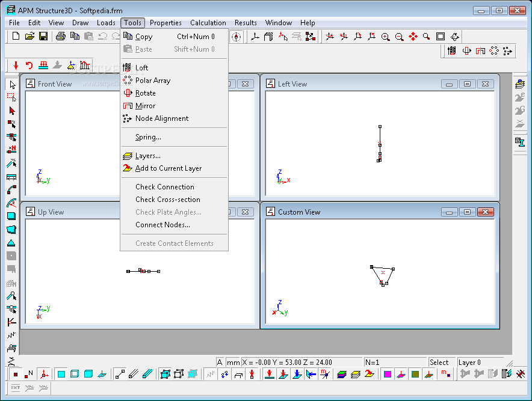This screenshot has width=532, height=401.
Task: Click the compass orientation icon in toolbar
Action: 236,37
